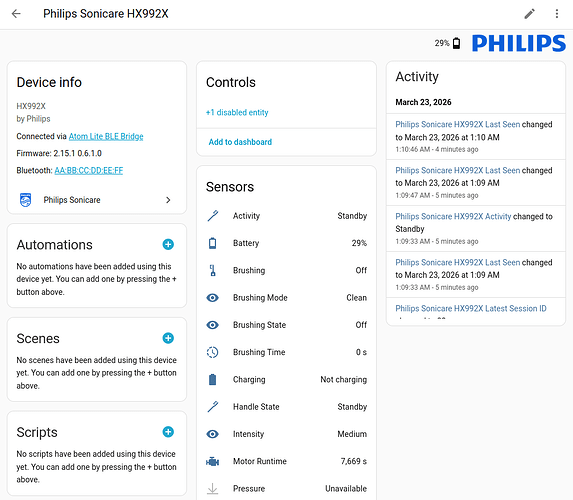Click the Intensity eye icon
The image size is (573, 500).
pyautogui.click(x=212, y=434)
